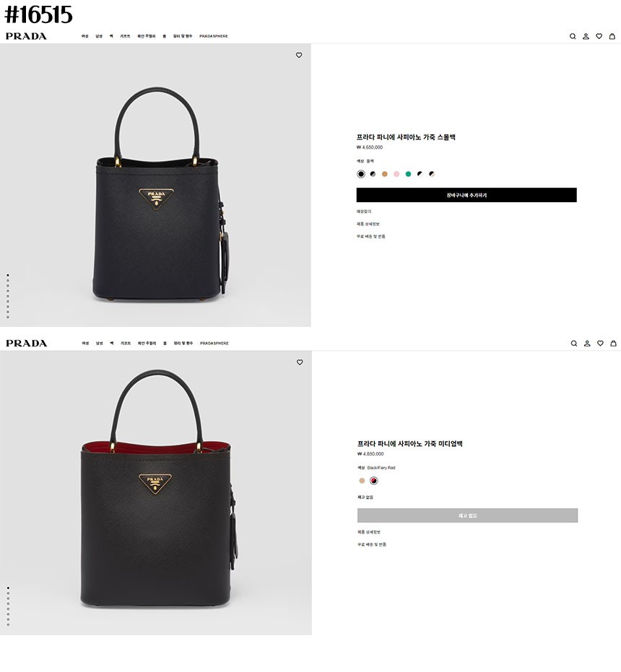The image size is (621, 672).
Task: Click the search icon in the lower header
Action: (x=574, y=344)
